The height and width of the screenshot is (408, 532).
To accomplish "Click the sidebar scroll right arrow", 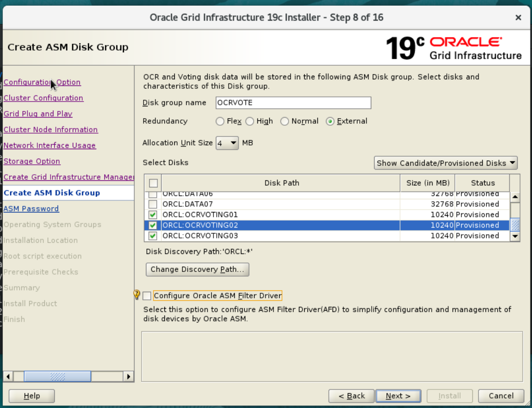I will pyautogui.click(x=129, y=376).
